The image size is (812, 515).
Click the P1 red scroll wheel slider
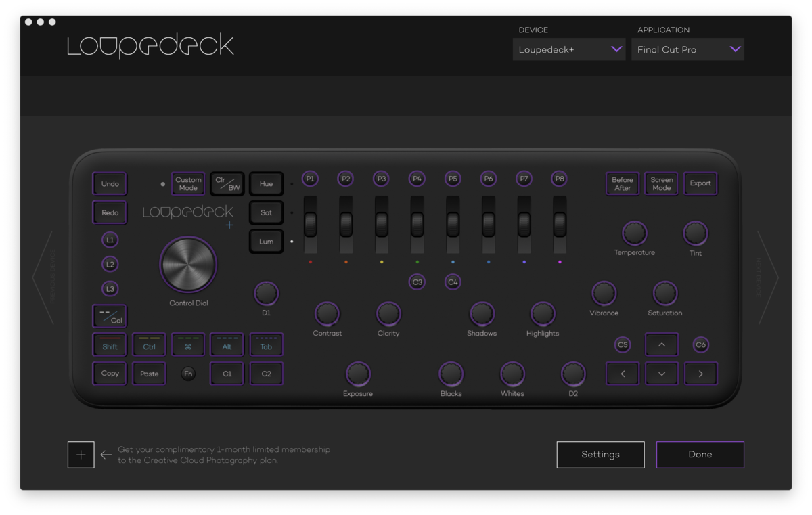tap(311, 223)
